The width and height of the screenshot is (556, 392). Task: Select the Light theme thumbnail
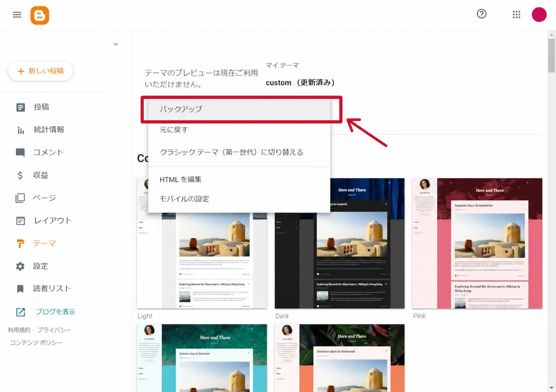[202, 243]
